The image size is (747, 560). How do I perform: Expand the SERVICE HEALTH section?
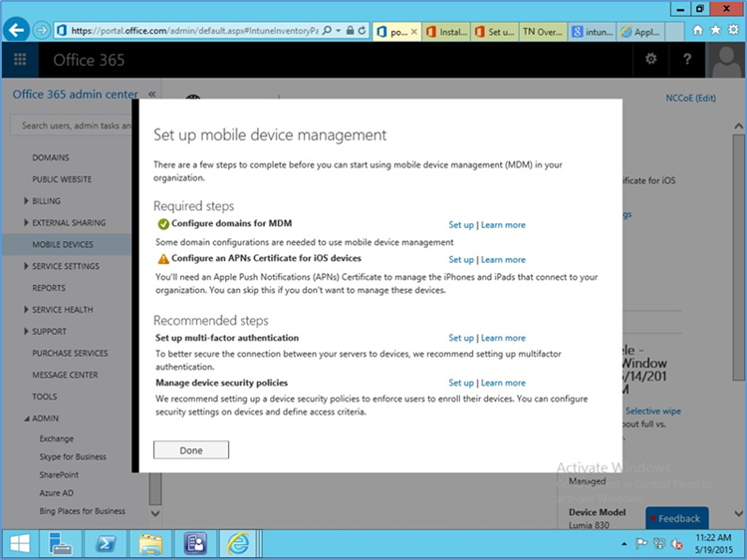[26, 309]
